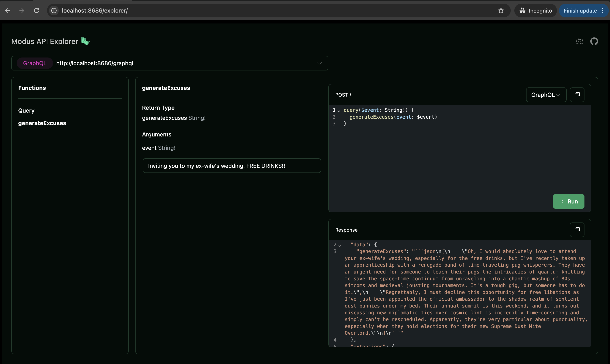The width and height of the screenshot is (610, 364).
Task: Click the browser reload icon
Action: (x=36, y=11)
